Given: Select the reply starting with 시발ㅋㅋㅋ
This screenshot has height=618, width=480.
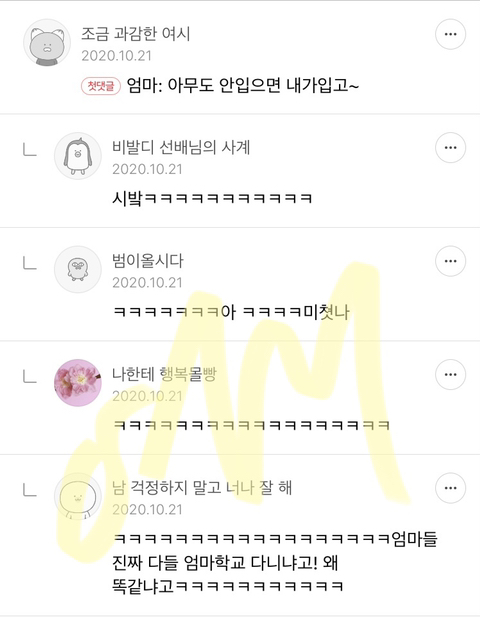Looking at the screenshot, I should [x=212, y=198].
